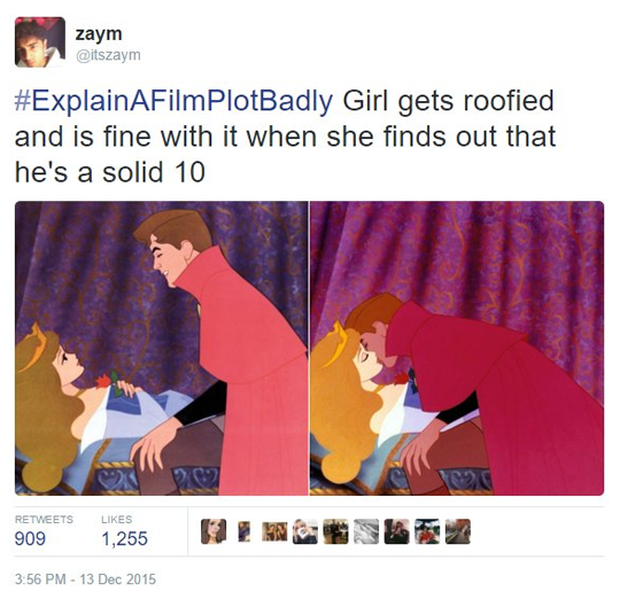
Task: Click the LIKES label
Action: [x=117, y=519]
